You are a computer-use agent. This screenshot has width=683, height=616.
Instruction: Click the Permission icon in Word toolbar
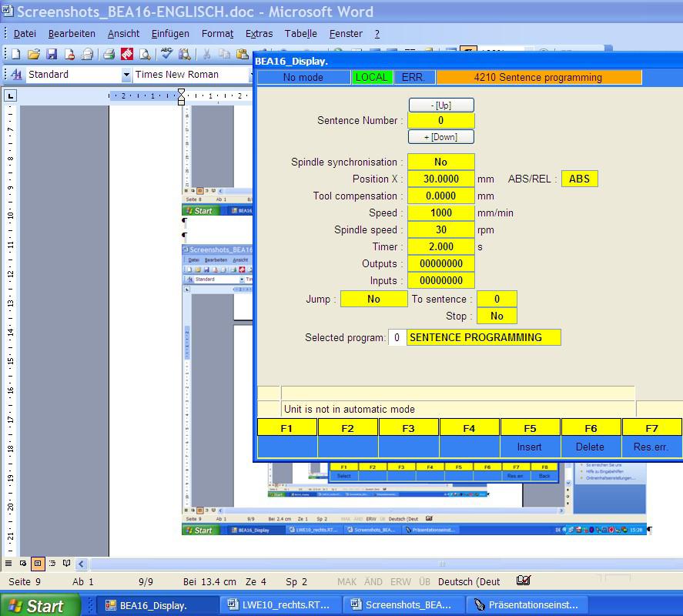69,54
